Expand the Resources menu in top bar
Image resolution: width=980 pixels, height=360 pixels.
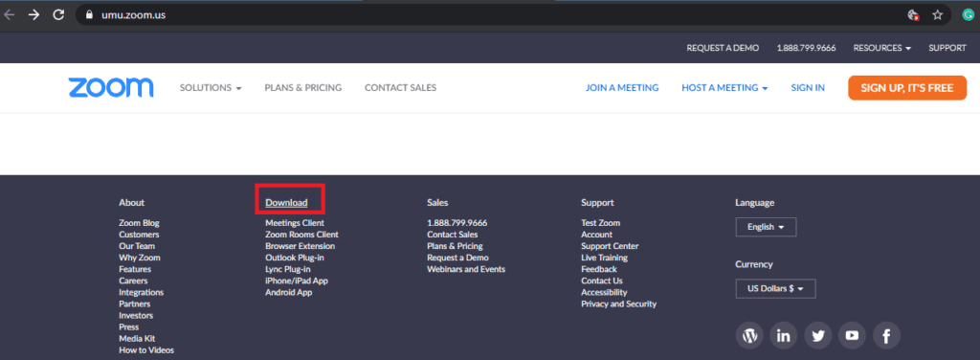coord(881,48)
